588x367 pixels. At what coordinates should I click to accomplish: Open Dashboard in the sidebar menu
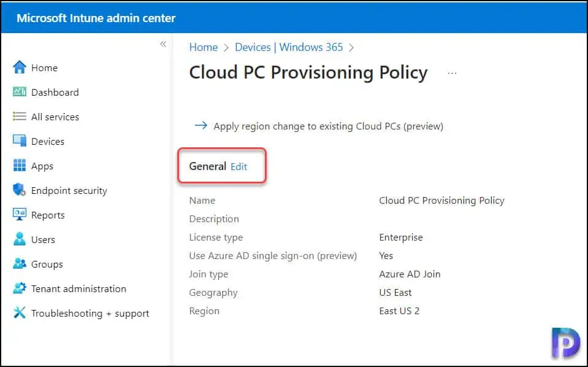(x=55, y=92)
